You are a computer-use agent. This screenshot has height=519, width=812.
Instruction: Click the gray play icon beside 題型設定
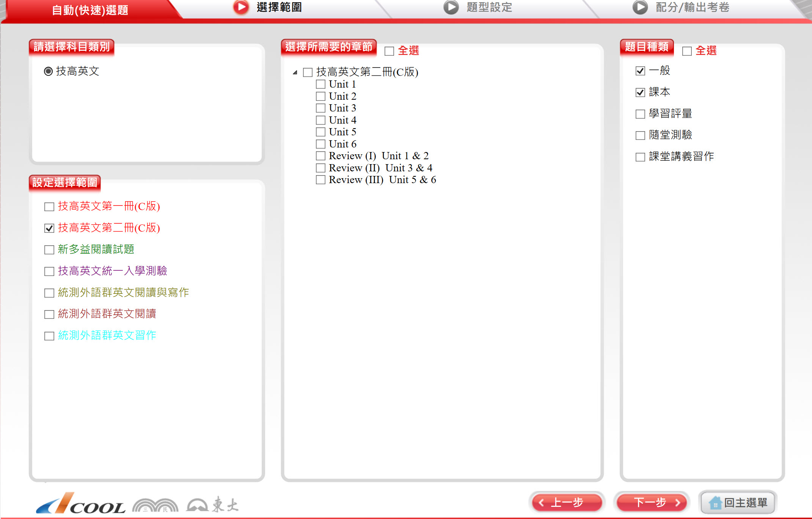tap(451, 7)
